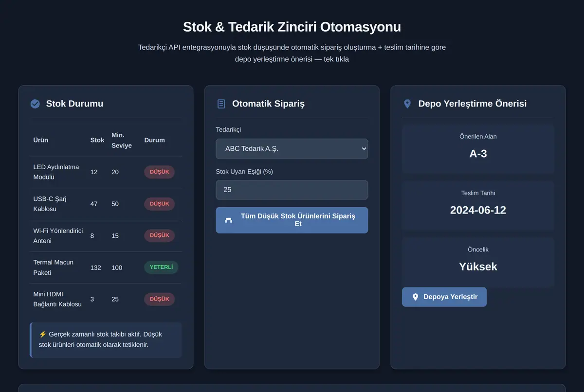584x392 pixels.
Task: Click stock value 47 for USB-C Şarj Kablosu
Action: (94, 204)
